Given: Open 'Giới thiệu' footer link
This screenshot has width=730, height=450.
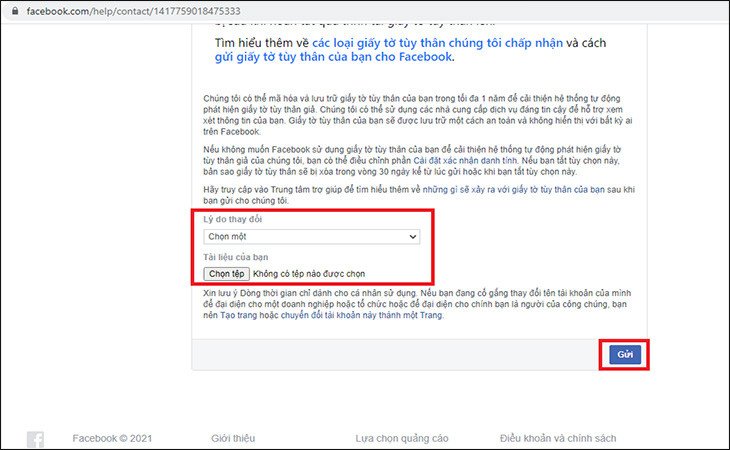Looking at the screenshot, I should [x=232, y=438].
